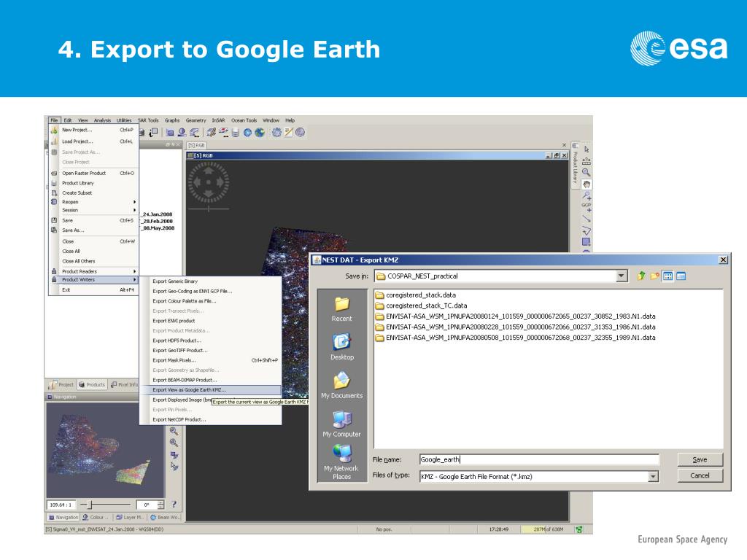The width and height of the screenshot is (747, 560).
Task: Click the rotation angle spinner arrows
Action: click(160, 505)
